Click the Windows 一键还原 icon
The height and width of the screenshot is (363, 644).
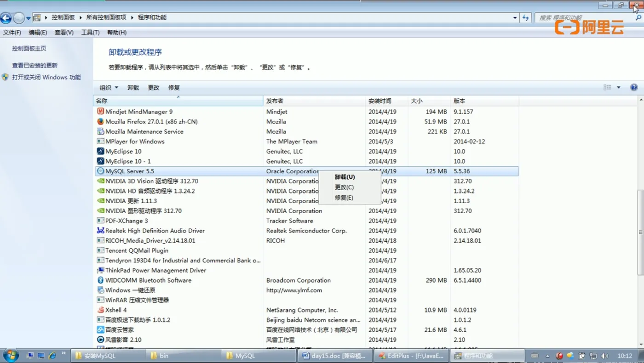coord(100,290)
